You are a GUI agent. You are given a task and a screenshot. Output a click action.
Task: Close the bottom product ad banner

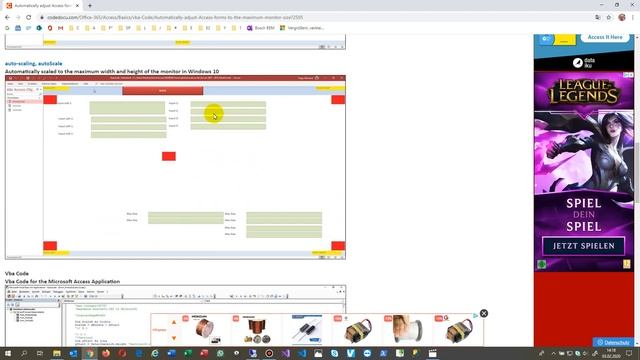click(484, 313)
